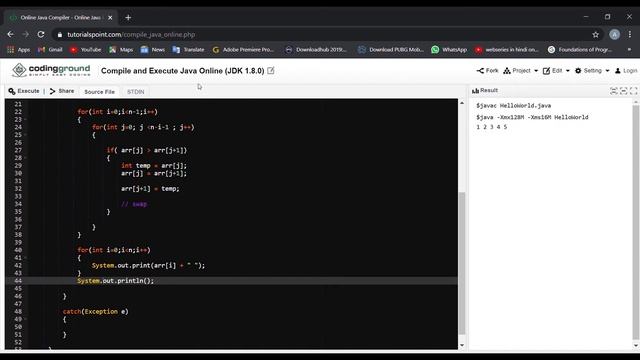The image size is (640, 360).
Task: Collapse the code fold at line 49
Action: click(25, 319)
